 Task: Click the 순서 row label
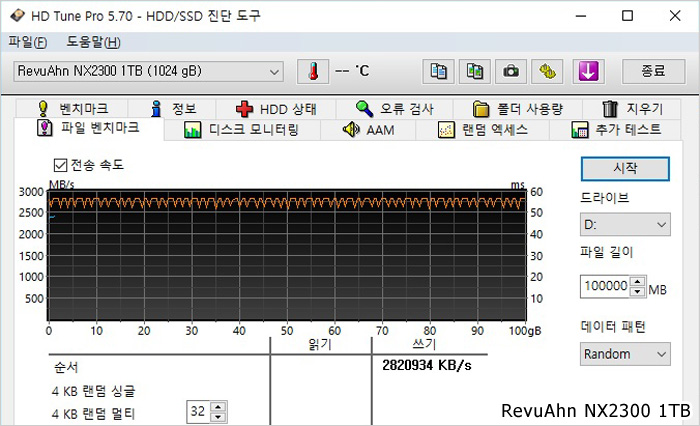coord(66,367)
